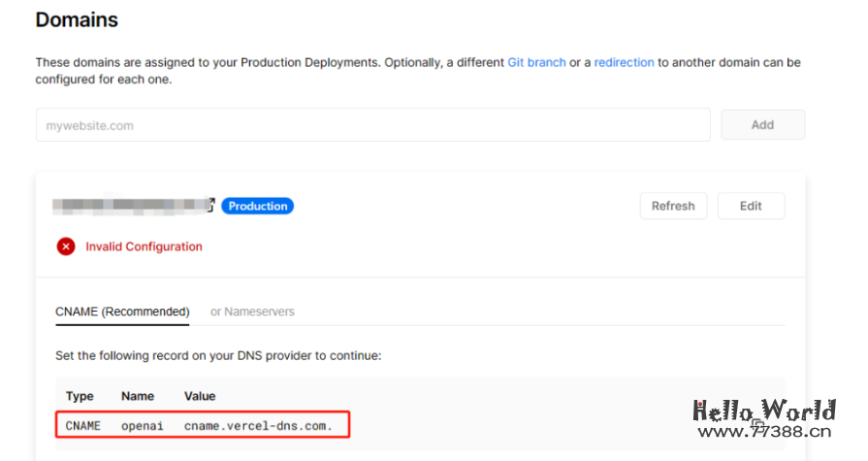Image resolution: width=868 pixels, height=461 pixels.
Task: Open the redirection link
Action: (x=624, y=62)
